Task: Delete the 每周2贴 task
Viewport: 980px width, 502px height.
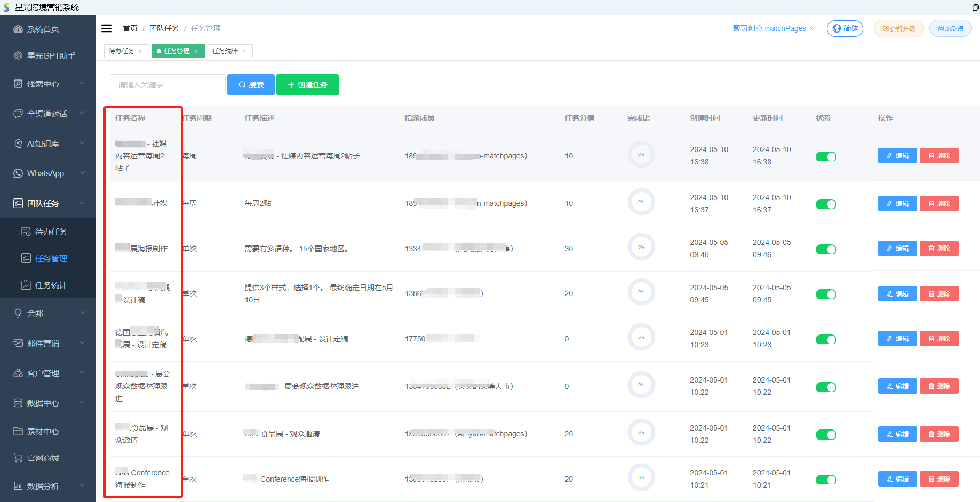Action: point(939,203)
